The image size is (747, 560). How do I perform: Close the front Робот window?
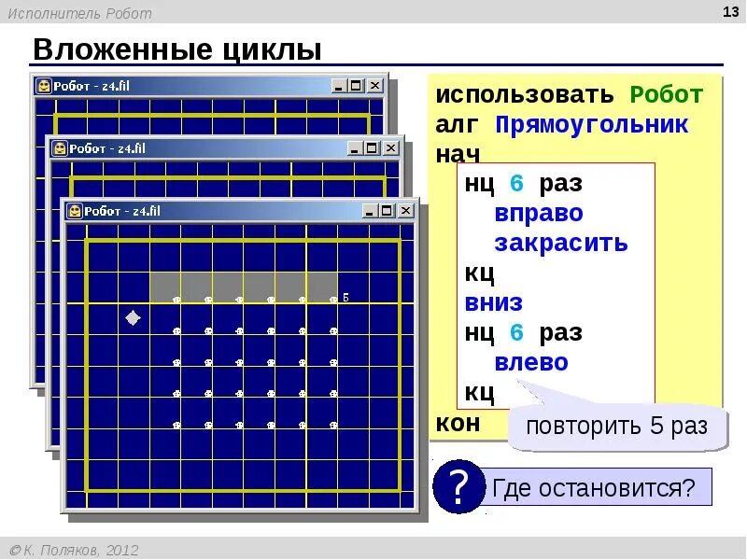point(405,211)
